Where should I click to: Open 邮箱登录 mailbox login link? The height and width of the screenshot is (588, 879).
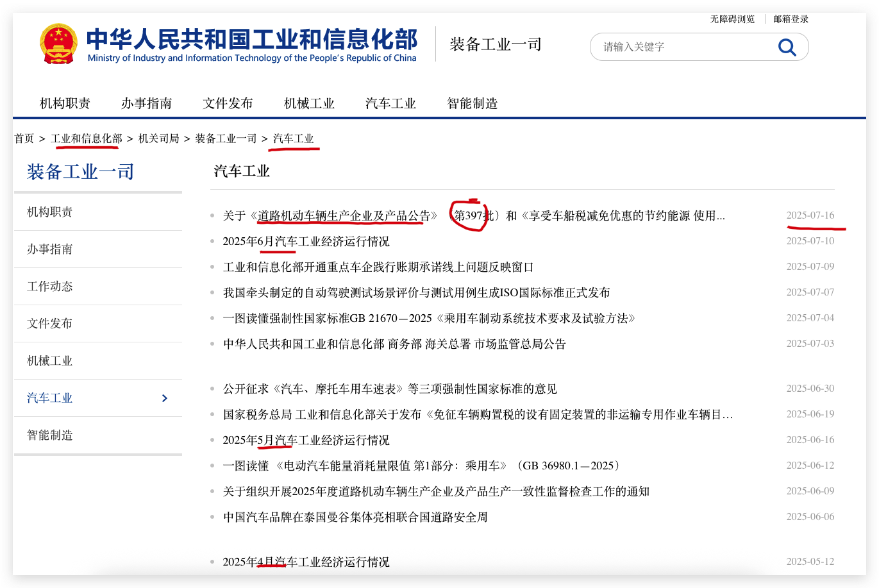click(x=791, y=19)
